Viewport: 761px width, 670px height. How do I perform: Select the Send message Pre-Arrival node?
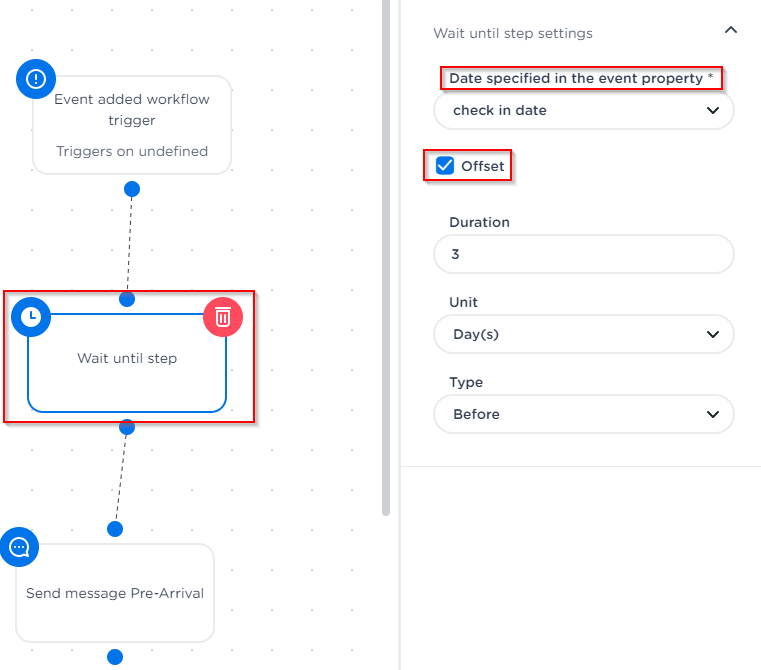pos(115,593)
